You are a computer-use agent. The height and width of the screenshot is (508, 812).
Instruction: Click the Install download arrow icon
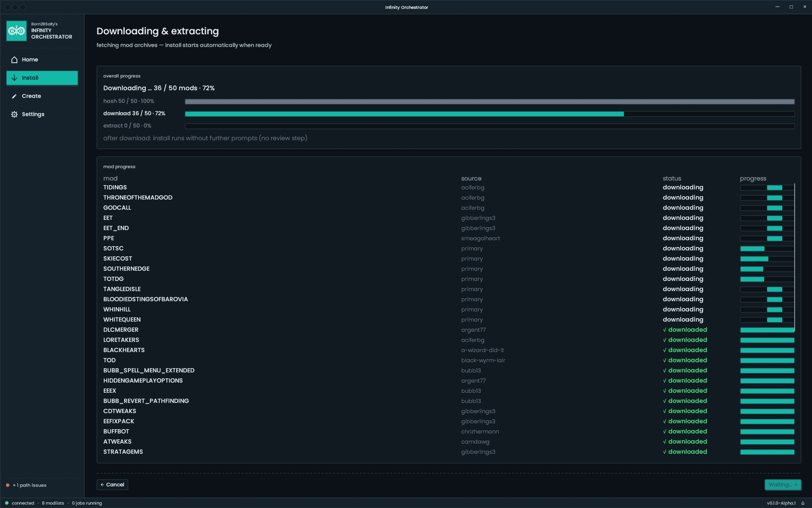coord(14,78)
